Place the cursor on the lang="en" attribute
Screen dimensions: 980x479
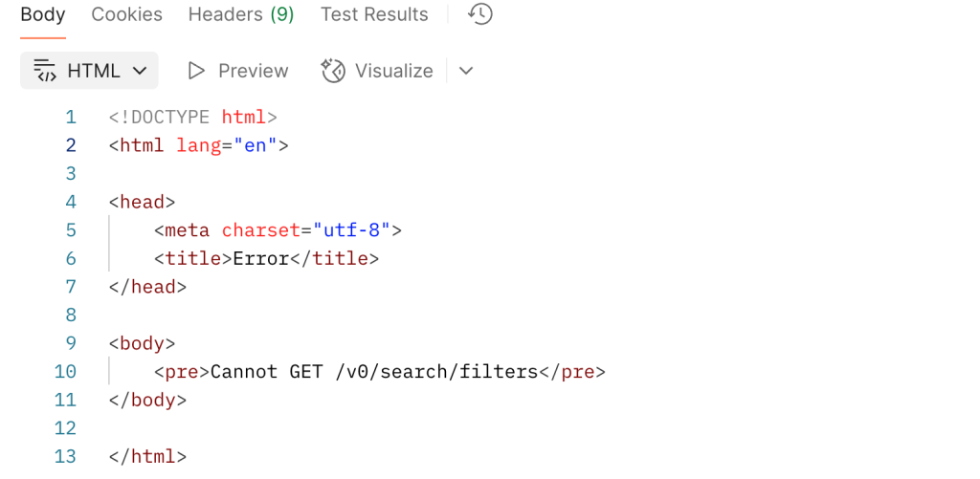tap(227, 146)
